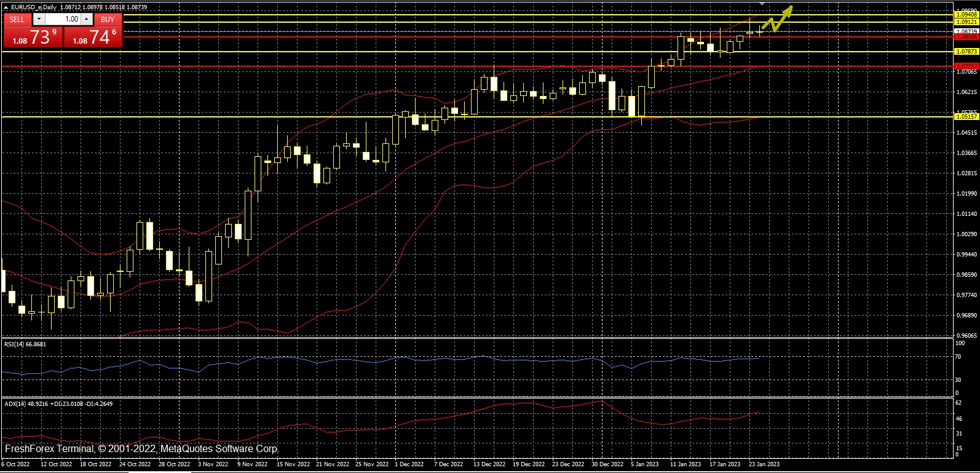
Task: Sell at bid price 1.08 73
Action: click(x=34, y=37)
